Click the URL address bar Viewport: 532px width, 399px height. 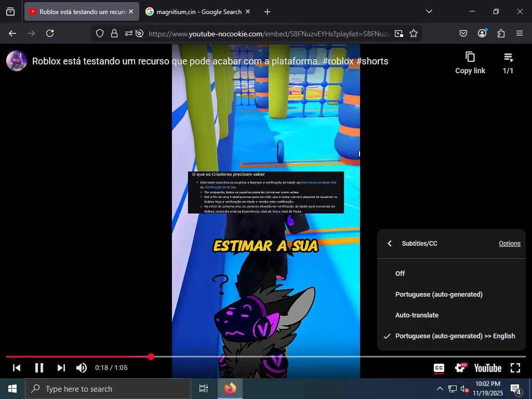tap(269, 34)
